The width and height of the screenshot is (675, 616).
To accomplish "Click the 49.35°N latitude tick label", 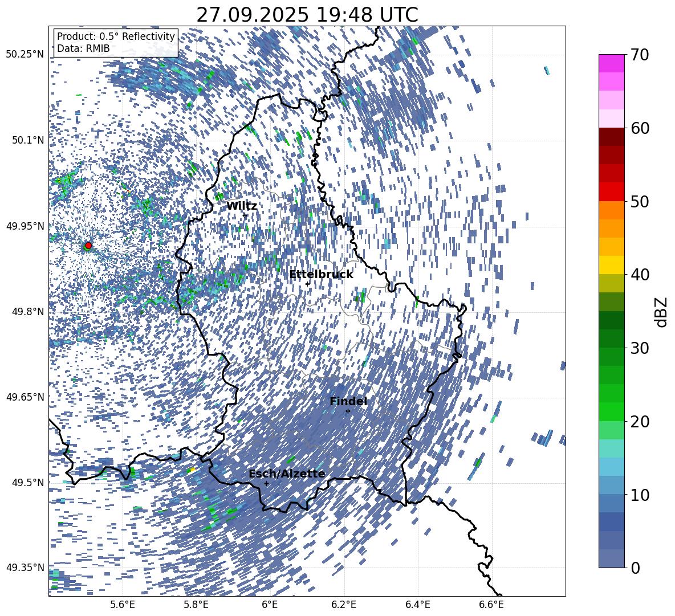I will click(25, 568).
